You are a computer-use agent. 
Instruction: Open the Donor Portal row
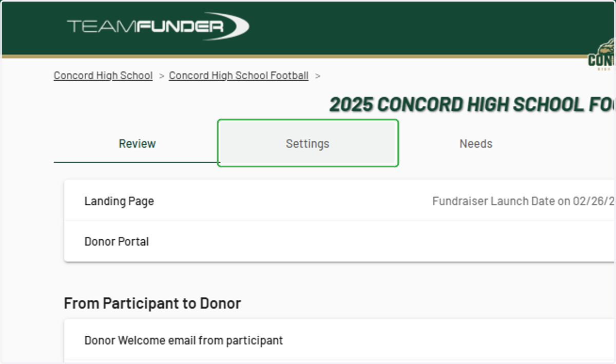[x=340, y=241]
